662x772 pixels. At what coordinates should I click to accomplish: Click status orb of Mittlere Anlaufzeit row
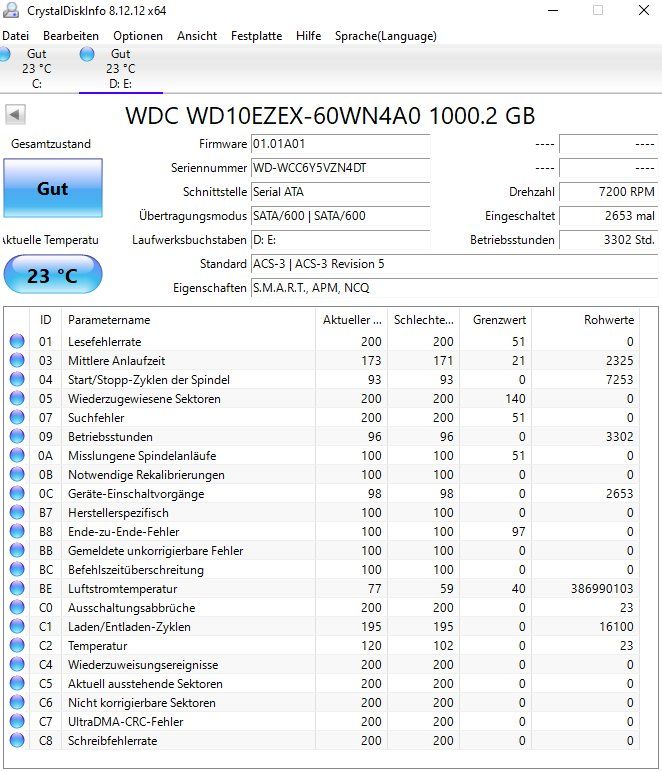17,360
